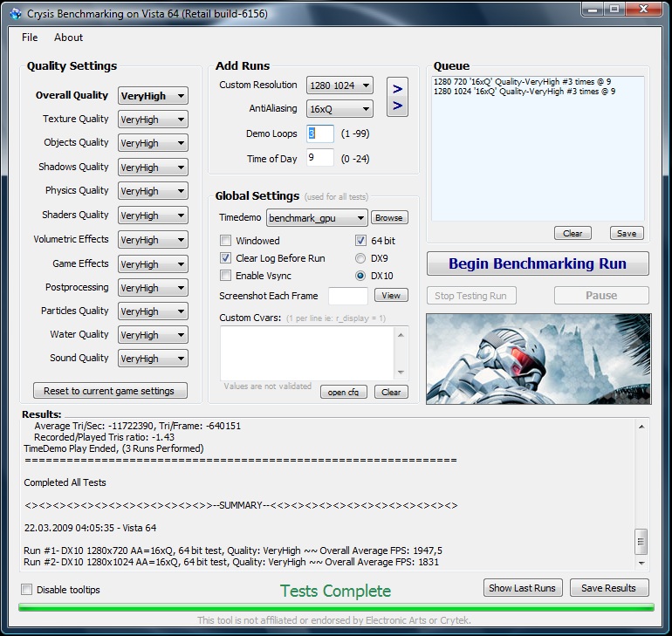
Task: Click the Demo Loops input field
Action: (x=320, y=133)
